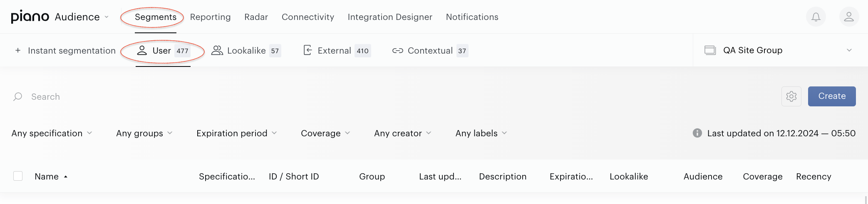
Task: Click the External import icon
Action: pos(308,50)
